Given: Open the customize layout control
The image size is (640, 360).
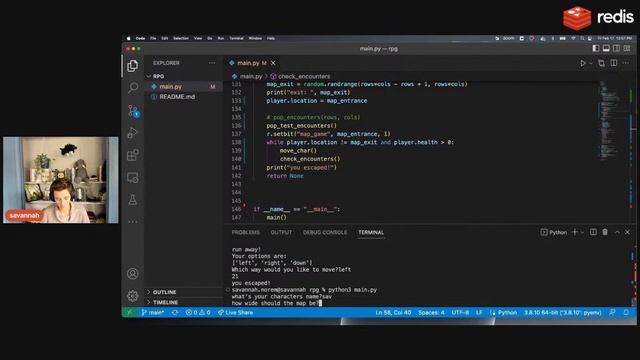Looking at the screenshot, I should tap(627, 49).
